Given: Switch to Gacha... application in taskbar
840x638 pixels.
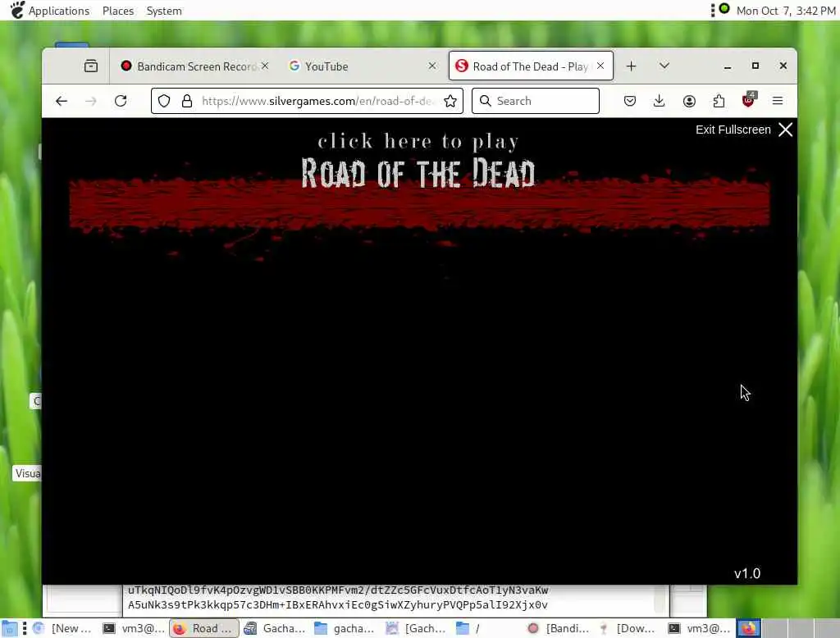Looking at the screenshot, I should point(275,628).
